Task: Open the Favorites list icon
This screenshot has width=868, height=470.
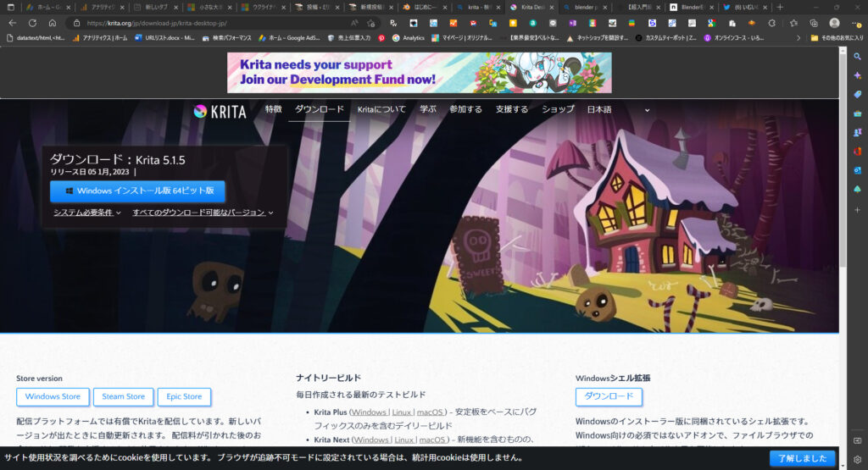Action: 793,23
